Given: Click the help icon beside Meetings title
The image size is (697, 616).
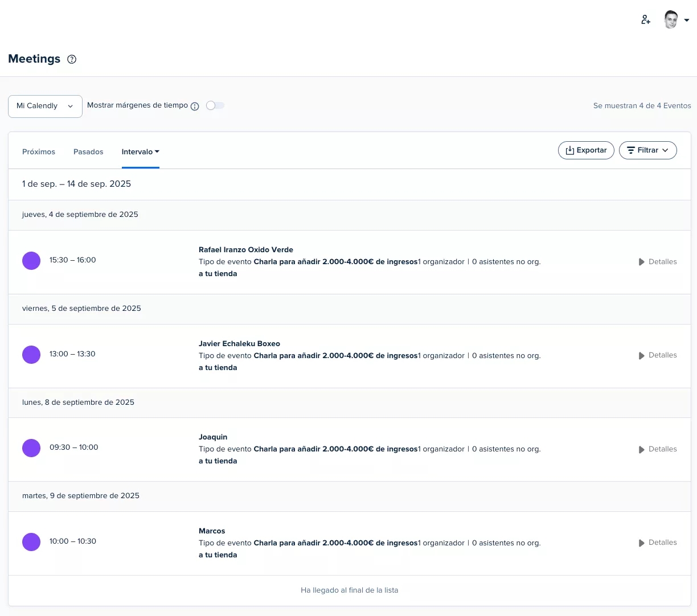Looking at the screenshot, I should coord(72,59).
